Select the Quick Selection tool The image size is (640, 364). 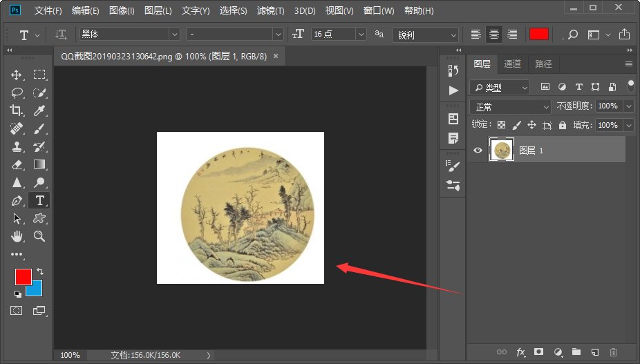39,93
